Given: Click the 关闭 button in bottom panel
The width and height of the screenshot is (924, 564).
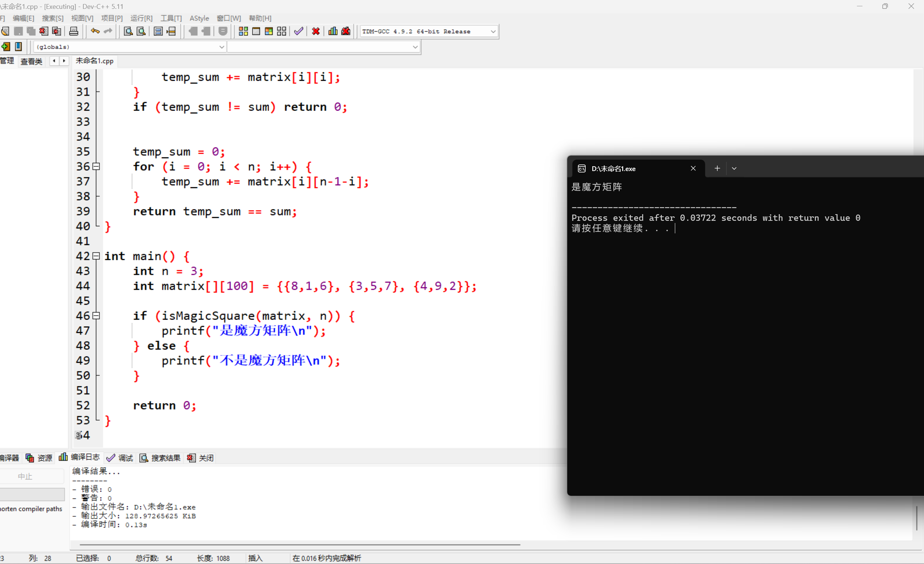Looking at the screenshot, I should click(201, 458).
